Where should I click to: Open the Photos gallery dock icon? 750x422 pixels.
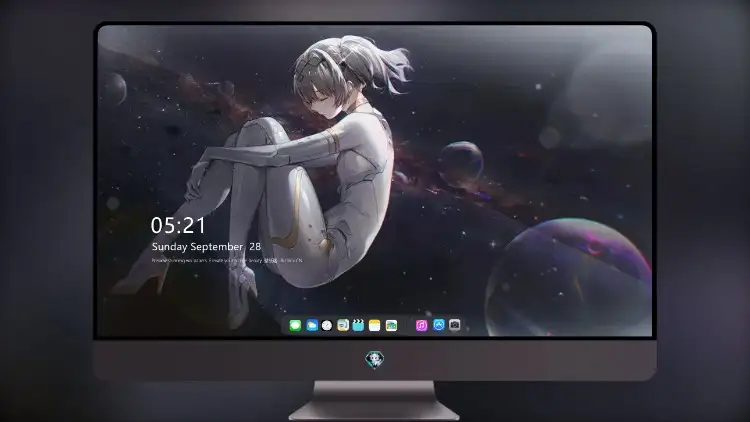coord(391,325)
